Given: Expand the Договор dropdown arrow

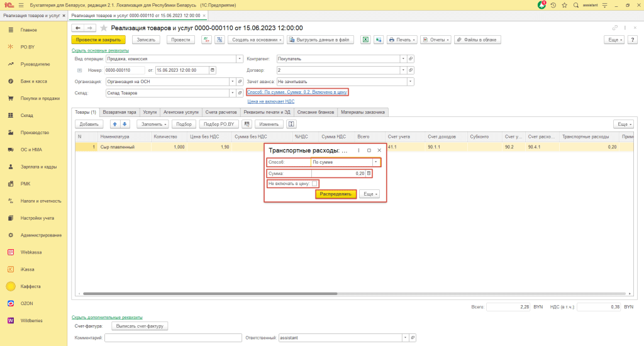Looking at the screenshot, I should tap(403, 70).
